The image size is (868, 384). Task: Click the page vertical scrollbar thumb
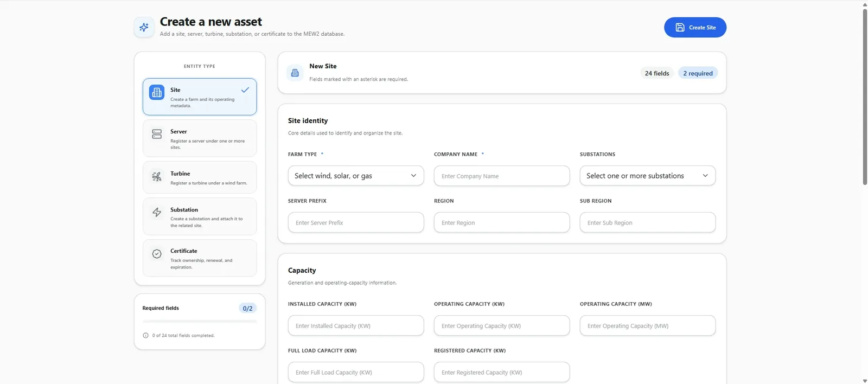pos(865,97)
